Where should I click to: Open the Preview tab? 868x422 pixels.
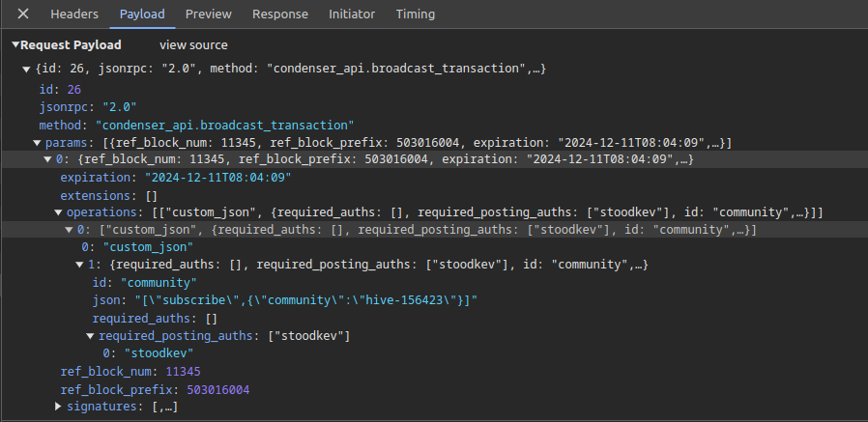(208, 14)
